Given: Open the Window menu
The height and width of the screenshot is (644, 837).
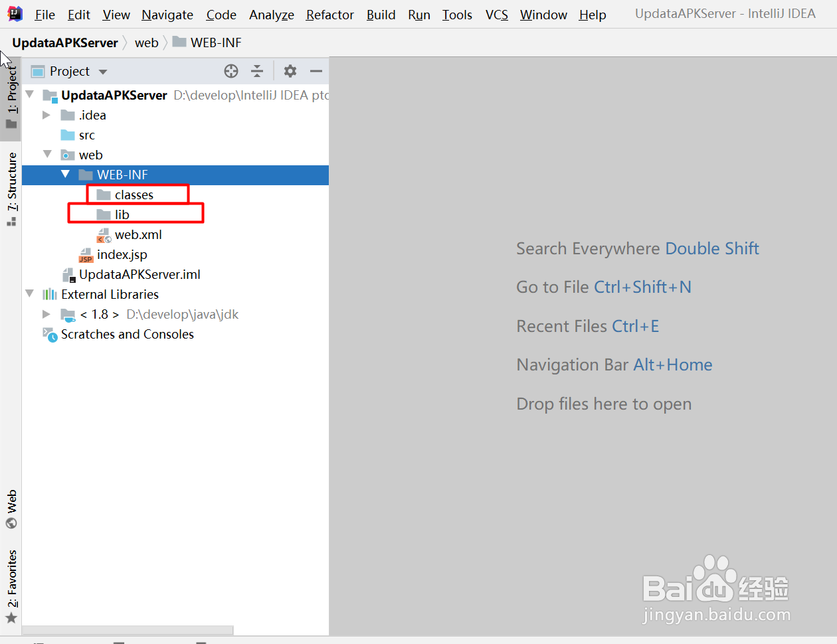Looking at the screenshot, I should click(x=543, y=15).
